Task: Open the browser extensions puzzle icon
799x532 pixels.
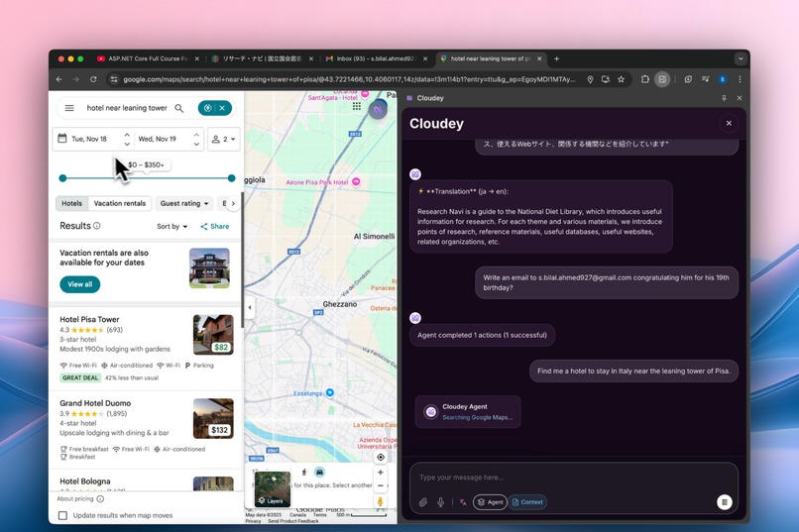Action: pyautogui.click(x=645, y=79)
